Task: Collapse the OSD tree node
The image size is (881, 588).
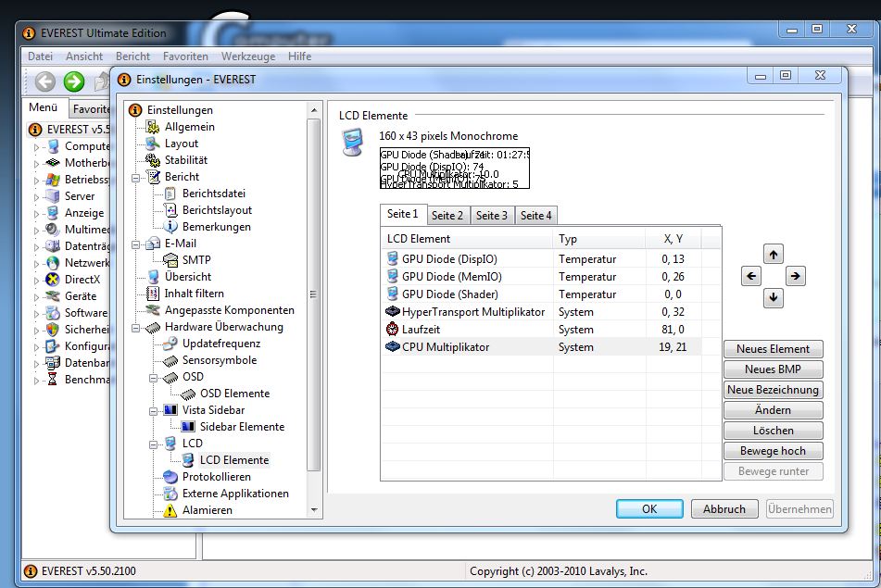Action: click(154, 378)
